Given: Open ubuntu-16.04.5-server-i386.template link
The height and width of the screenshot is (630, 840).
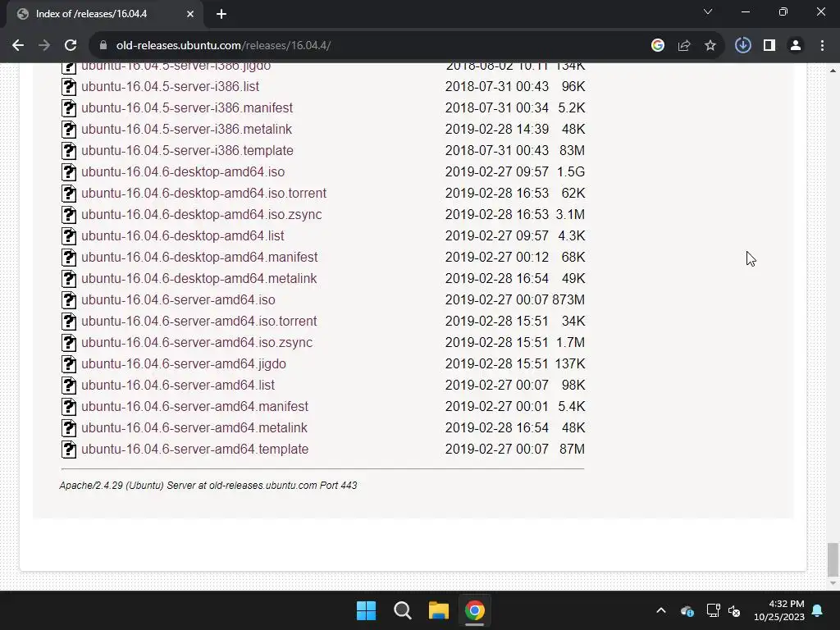Looking at the screenshot, I should (x=188, y=151).
